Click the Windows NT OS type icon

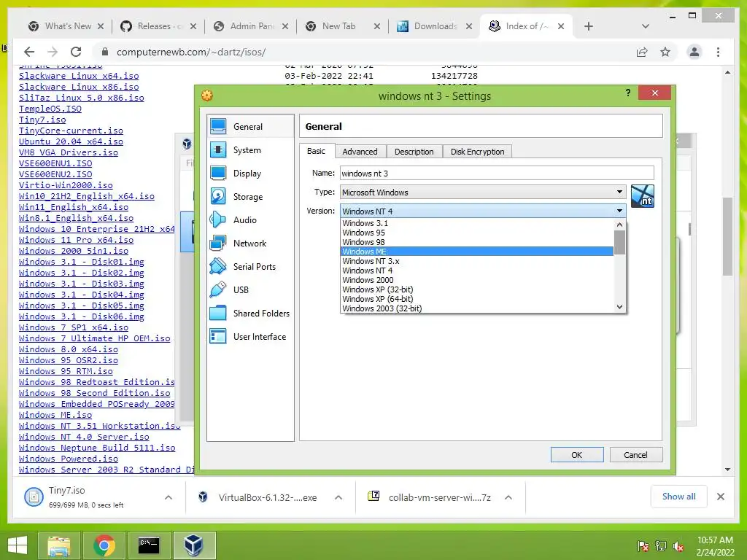[x=642, y=196]
